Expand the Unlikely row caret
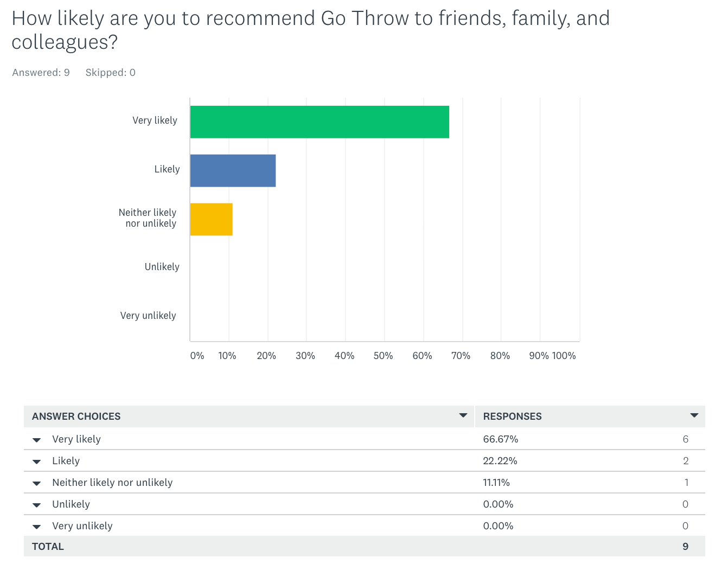Screen dimensions: 728x564 point(37,505)
